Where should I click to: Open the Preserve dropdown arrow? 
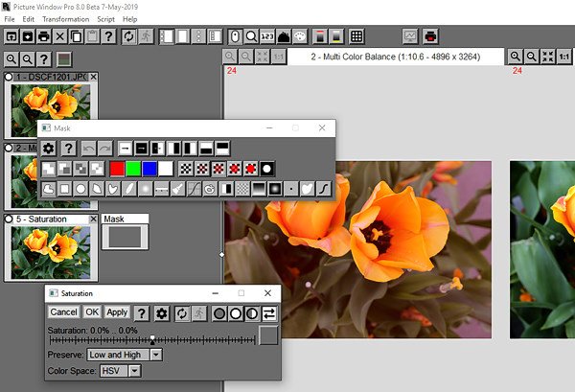coord(156,355)
